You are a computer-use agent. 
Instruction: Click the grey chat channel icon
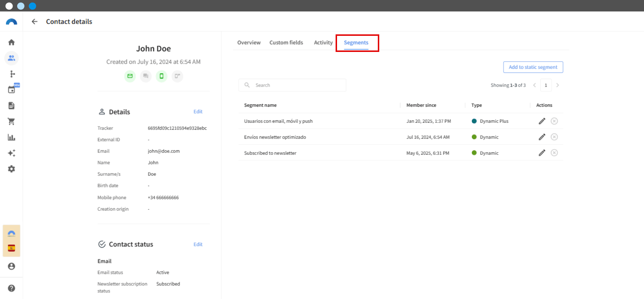pyautogui.click(x=146, y=76)
